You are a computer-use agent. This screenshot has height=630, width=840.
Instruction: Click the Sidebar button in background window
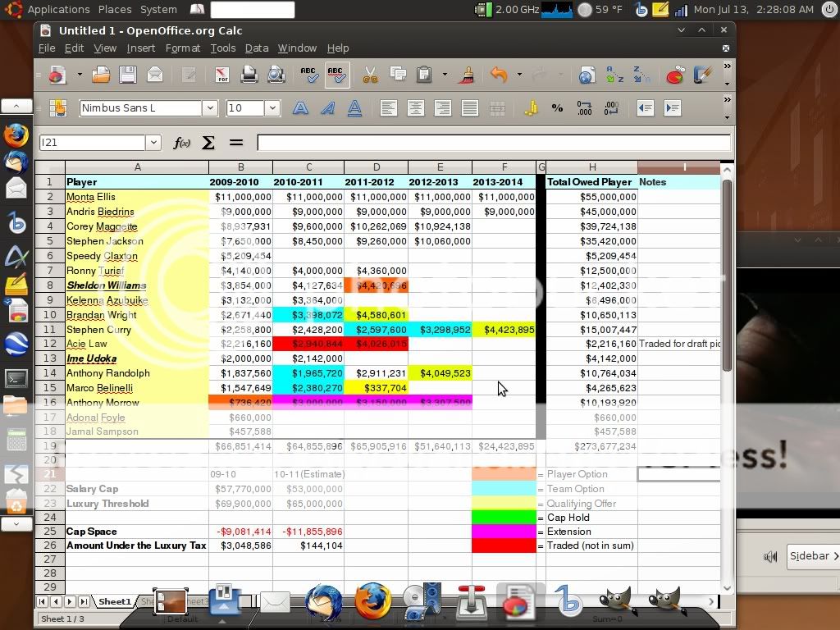tap(813, 556)
